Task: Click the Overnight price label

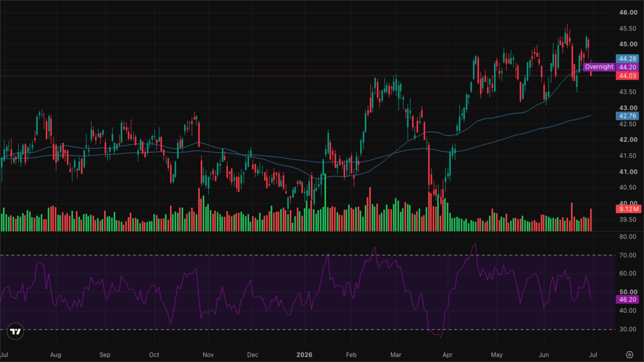Action: pos(599,67)
